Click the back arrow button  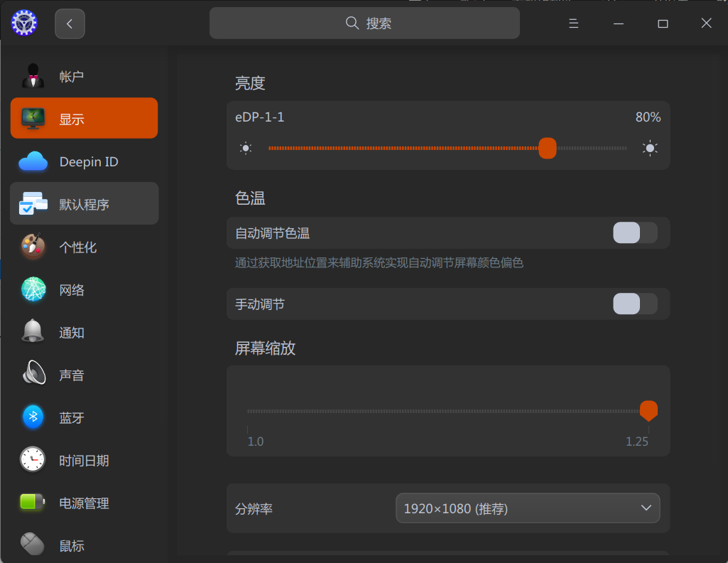pyautogui.click(x=69, y=23)
